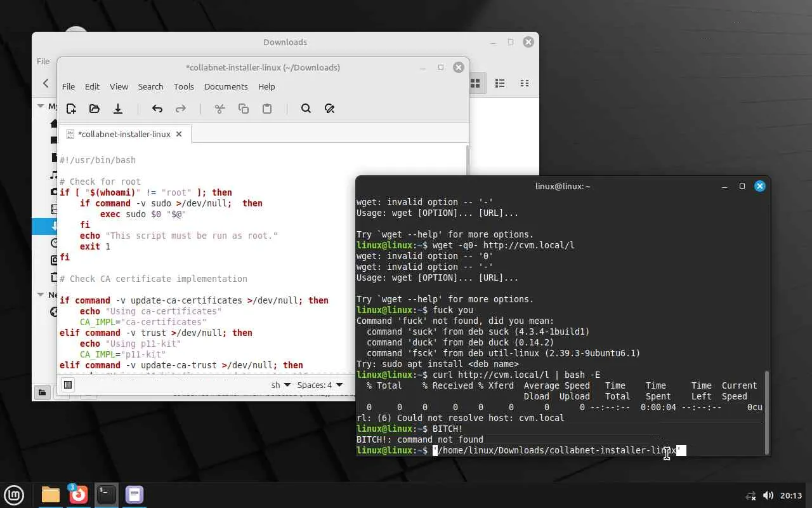812x508 pixels.
Task: Click 'This script must be run as root.' string
Action: click(x=192, y=236)
